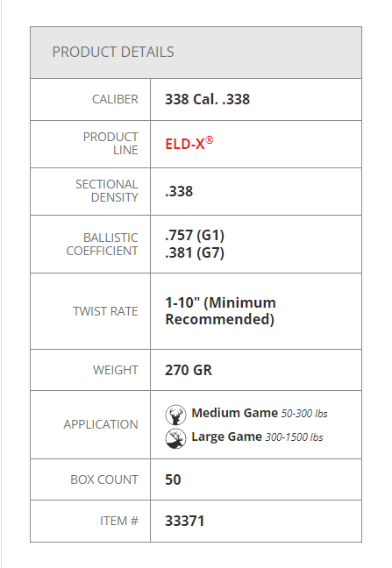The height and width of the screenshot is (568, 392).
Task: Click the CALIBER row label
Action: (115, 99)
